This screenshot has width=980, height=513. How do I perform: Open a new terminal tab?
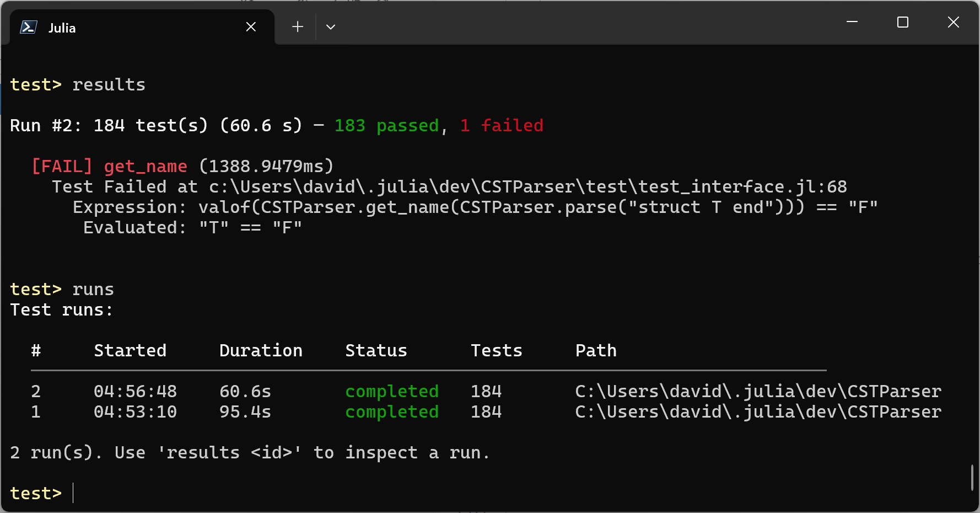coord(297,26)
